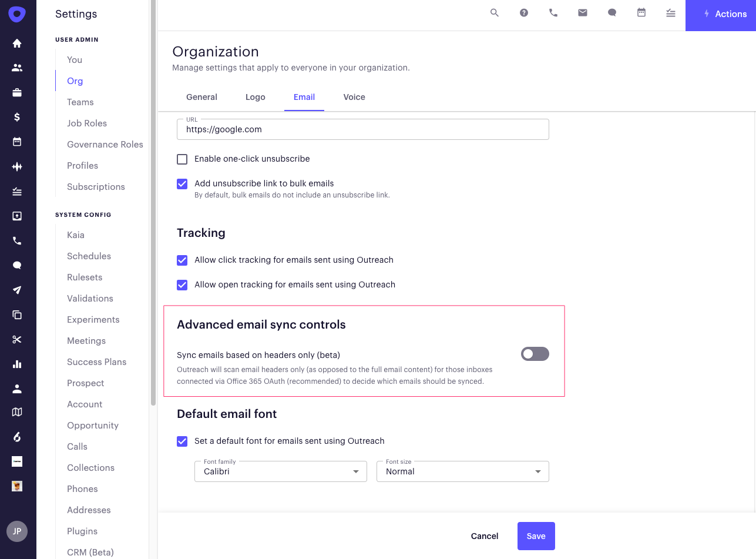
Task: Open help via the question mark icon
Action: point(523,12)
